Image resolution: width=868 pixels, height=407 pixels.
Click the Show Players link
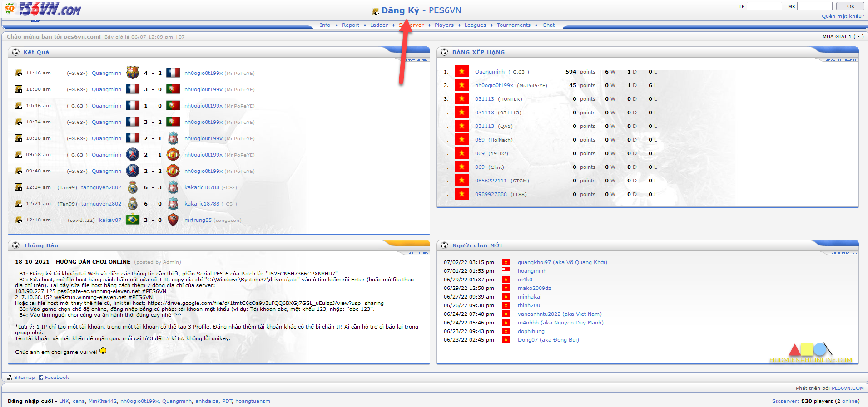pyautogui.click(x=843, y=253)
